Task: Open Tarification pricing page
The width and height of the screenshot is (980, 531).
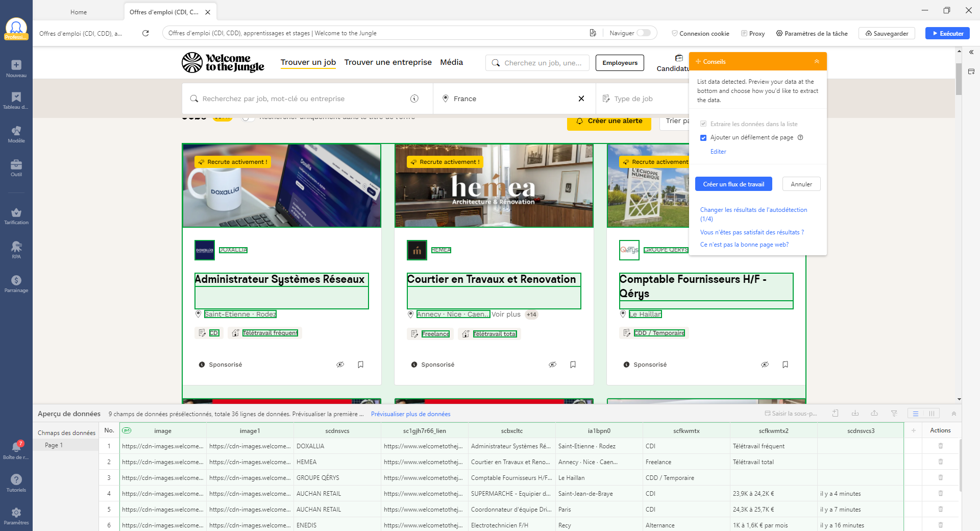Action: 16,216
